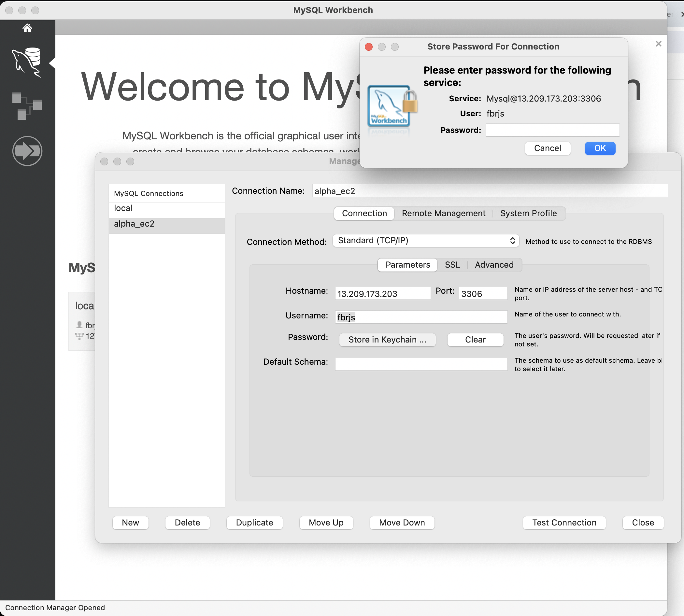The height and width of the screenshot is (616, 684).
Task: Click the network icon in local connection tile
Action: pyautogui.click(x=79, y=336)
